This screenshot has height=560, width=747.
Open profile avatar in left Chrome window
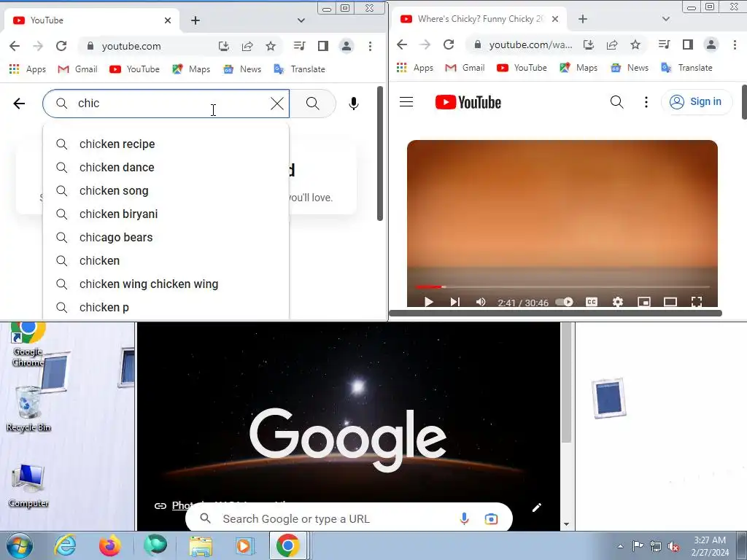347,46
